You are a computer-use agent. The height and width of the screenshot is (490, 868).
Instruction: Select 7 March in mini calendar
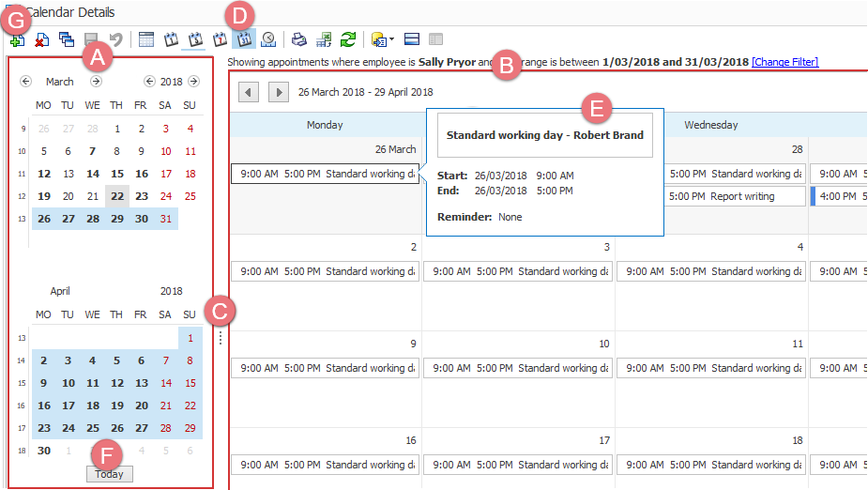(93, 151)
